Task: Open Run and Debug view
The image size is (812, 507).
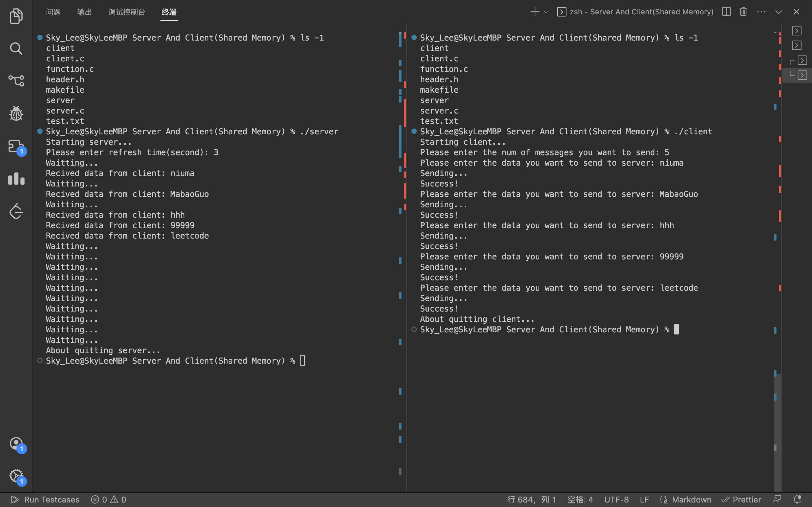Action: pyautogui.click(x=16, y=113)
